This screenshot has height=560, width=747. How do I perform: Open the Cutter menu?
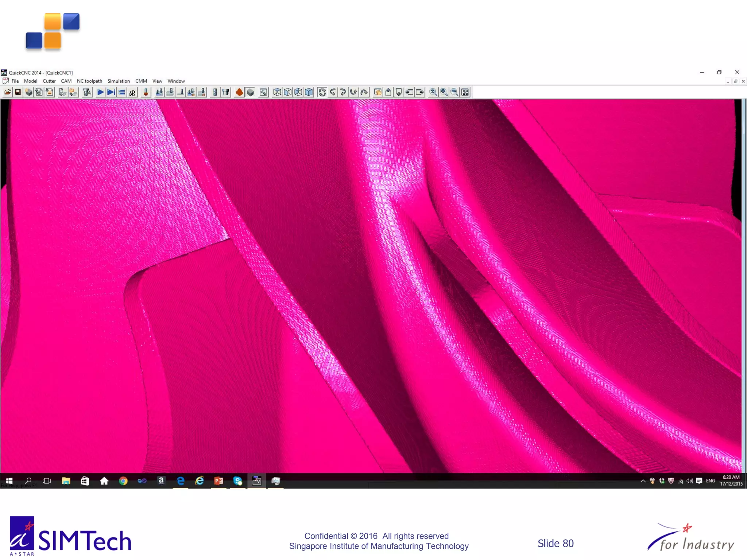pyautogui.click(x=49, y=81)
